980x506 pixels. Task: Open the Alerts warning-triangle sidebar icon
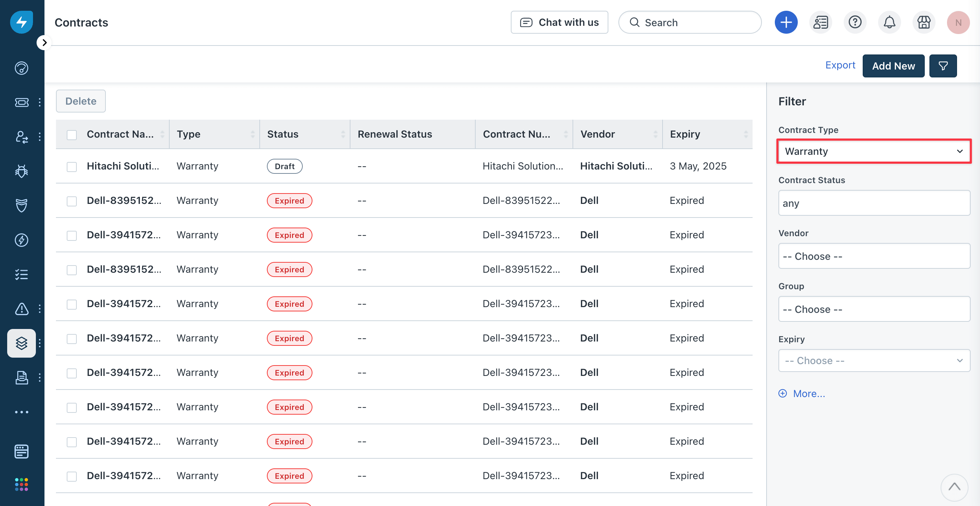coord(21,309)
